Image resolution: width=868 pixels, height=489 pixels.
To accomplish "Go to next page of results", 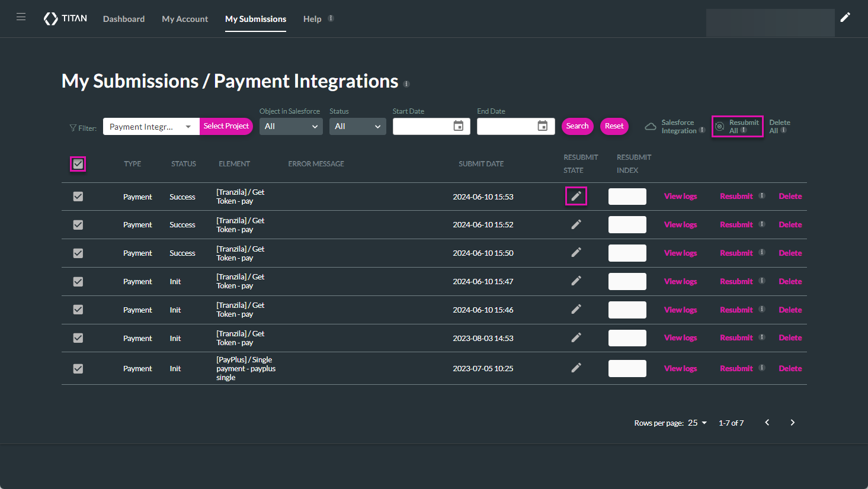I will [792, 423].
